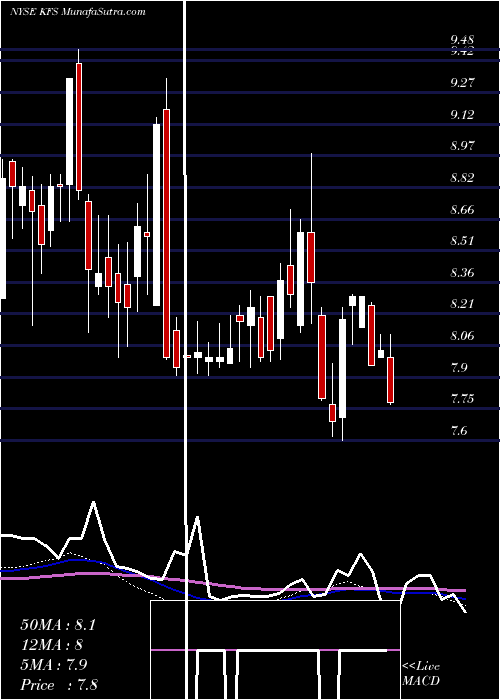Click the 8.21 price axis label

point(462,304)
